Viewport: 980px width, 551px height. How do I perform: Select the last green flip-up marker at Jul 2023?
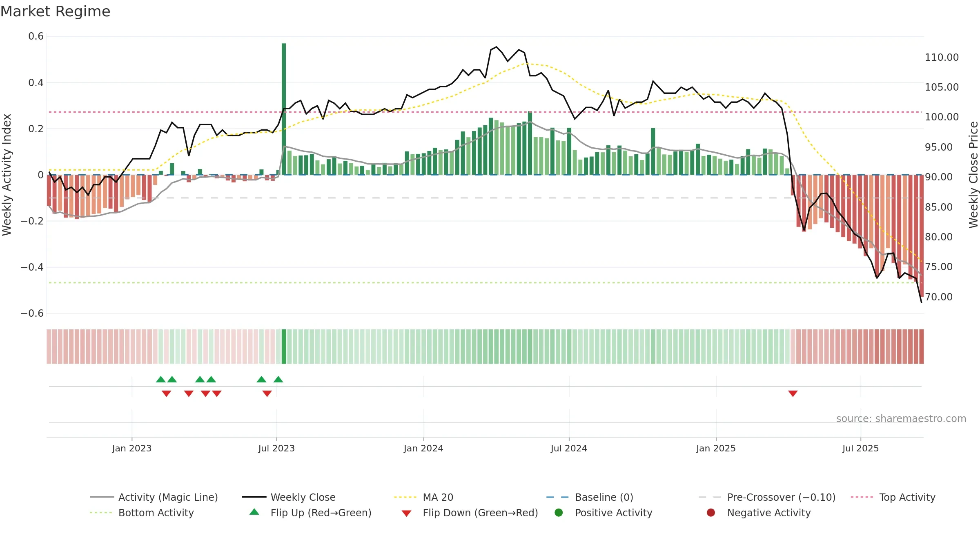tap(278, 379)
